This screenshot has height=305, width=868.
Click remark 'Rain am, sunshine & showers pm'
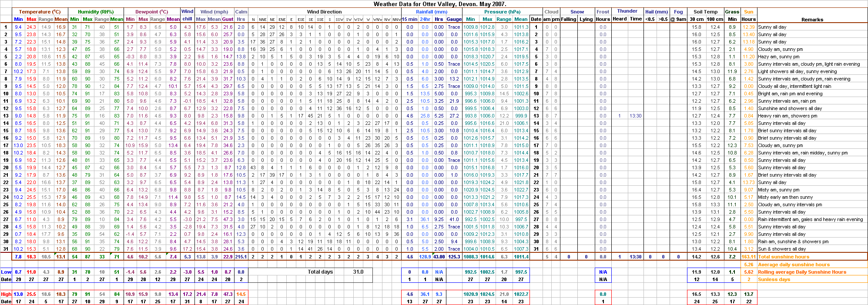pyautogui.click(x=793, y=241)
